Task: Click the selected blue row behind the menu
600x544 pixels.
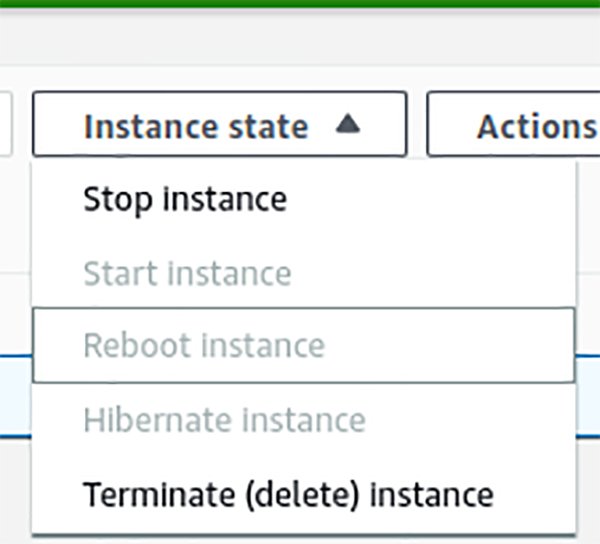Action: (588, 398)
